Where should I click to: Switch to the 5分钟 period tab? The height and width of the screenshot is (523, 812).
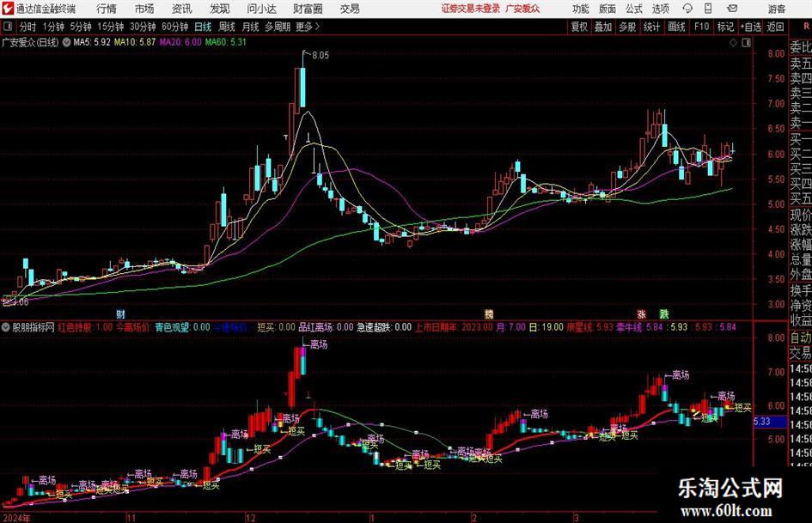coord(81,27)
